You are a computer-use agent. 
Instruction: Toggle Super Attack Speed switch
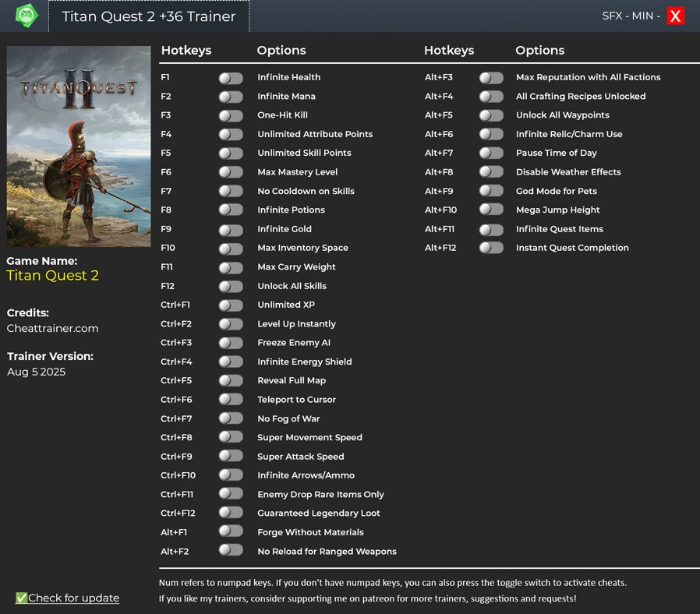tap(231, 456)
